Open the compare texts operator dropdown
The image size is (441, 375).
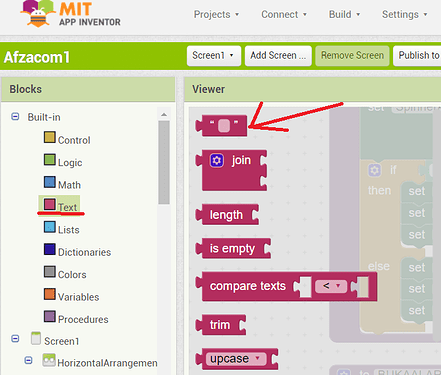point(331,286)
